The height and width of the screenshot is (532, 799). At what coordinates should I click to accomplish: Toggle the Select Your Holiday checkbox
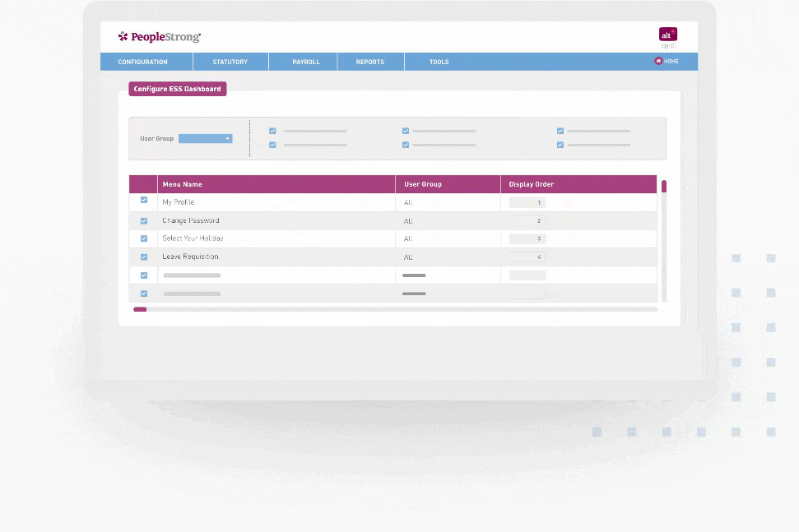tap(144, 238)
